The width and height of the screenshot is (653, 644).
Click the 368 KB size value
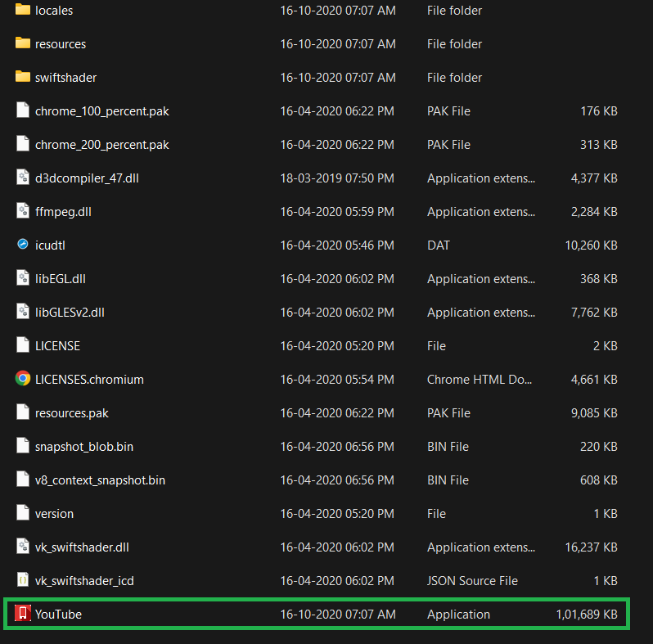tap(599, 279)
